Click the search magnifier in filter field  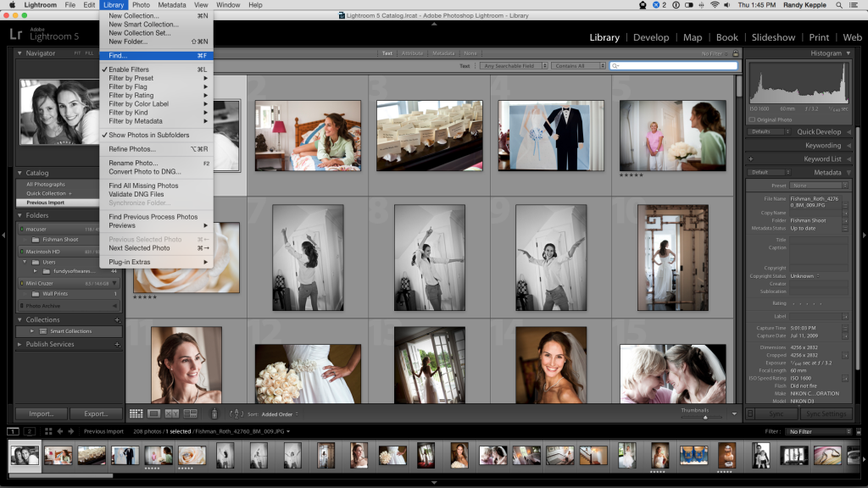(x=615, y=66)
